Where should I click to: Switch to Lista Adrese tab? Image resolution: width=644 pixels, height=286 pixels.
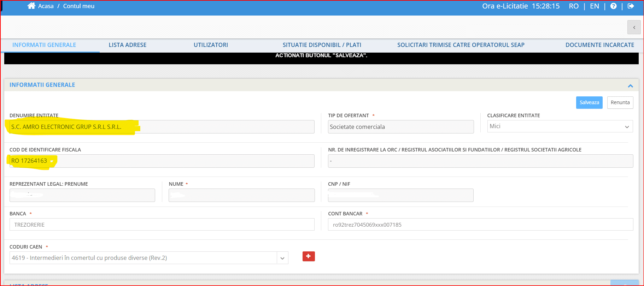(127, 45)
